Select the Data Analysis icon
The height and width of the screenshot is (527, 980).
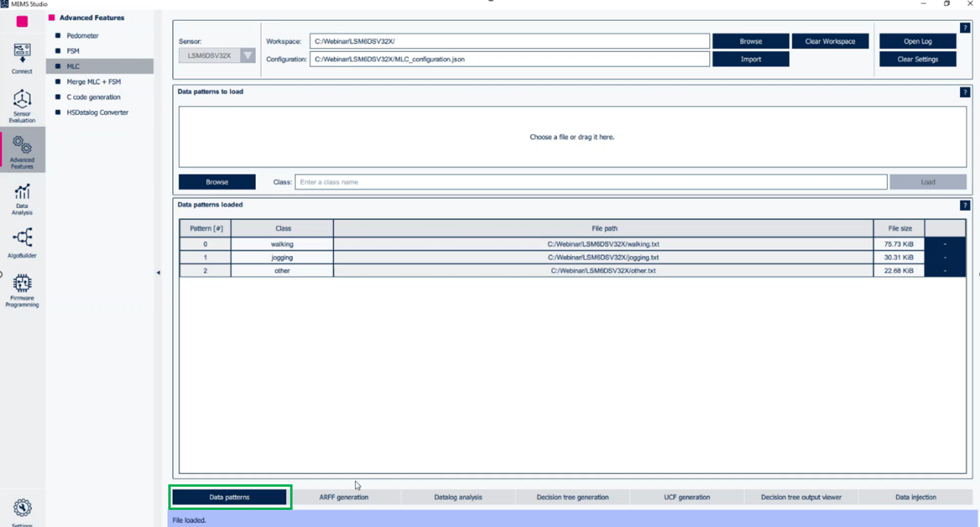pyautogui.click(x=21, y=198)
